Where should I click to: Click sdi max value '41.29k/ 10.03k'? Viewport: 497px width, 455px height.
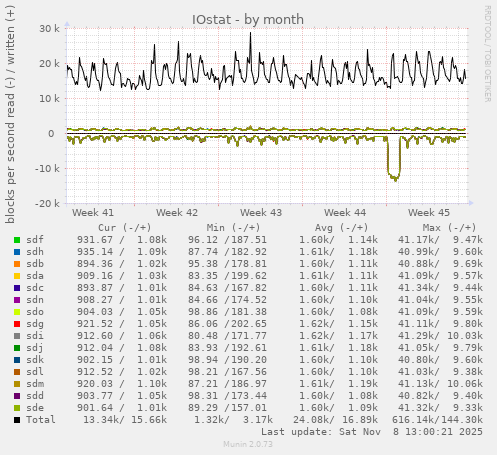440,336
